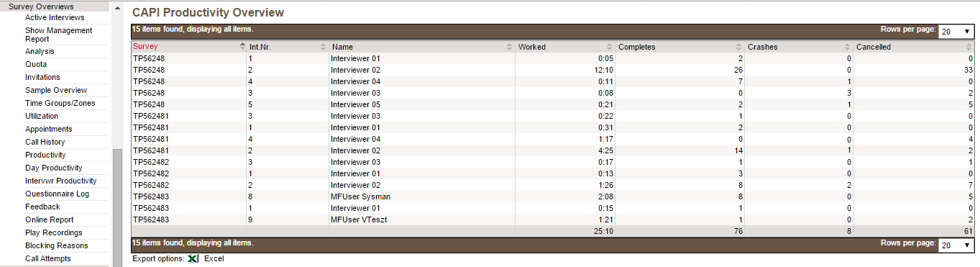Sort by the Completes column sort arrows
This screenshot has height=267, width=980.
(x=739, y=47)
